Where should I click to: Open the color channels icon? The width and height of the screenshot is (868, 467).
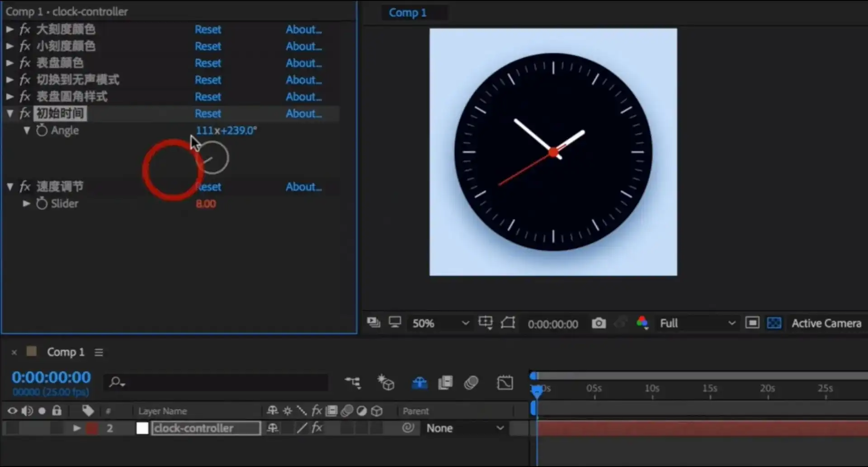(642, 323)
